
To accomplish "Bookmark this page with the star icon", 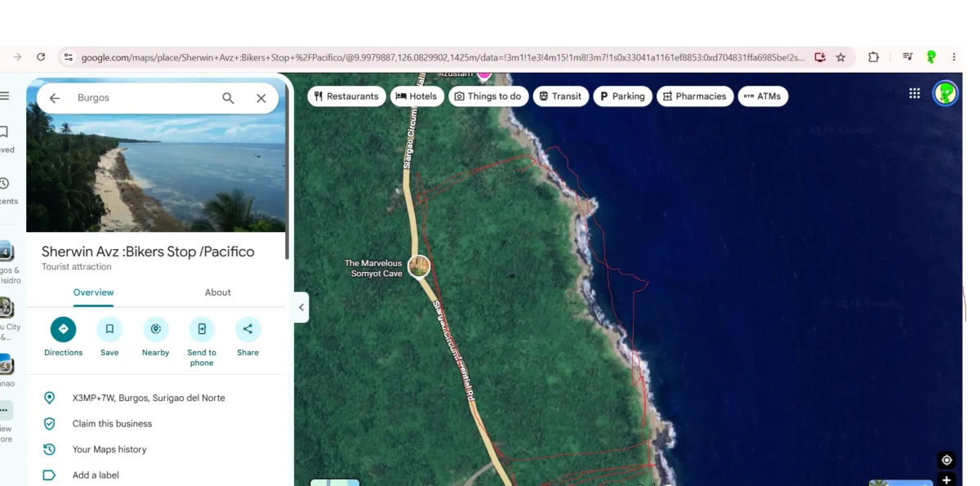I will 840,57.
